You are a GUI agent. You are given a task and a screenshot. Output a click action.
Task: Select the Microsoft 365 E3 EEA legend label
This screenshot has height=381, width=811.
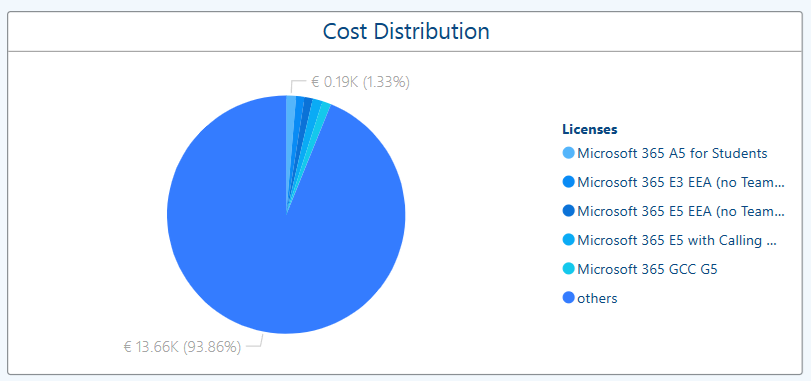click(x=681, y=182)
